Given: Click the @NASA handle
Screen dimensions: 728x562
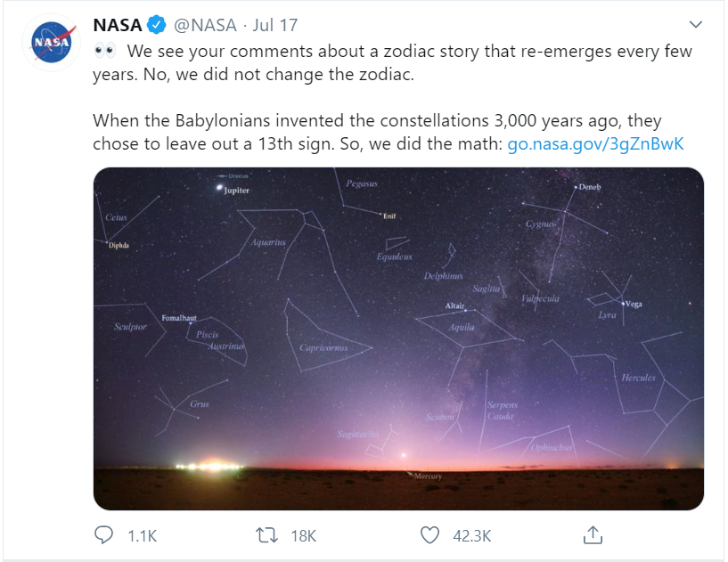Looking at the screenshot, I should click(x=205, y=25).
